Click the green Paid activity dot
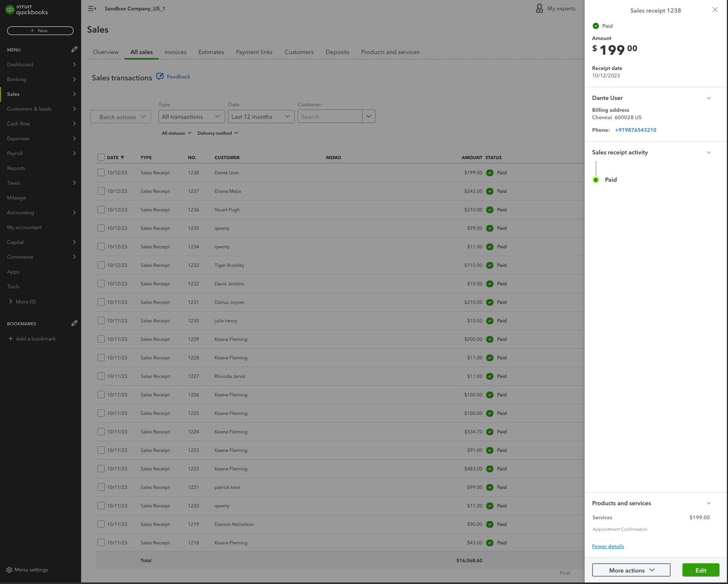 tap(596, 180)
